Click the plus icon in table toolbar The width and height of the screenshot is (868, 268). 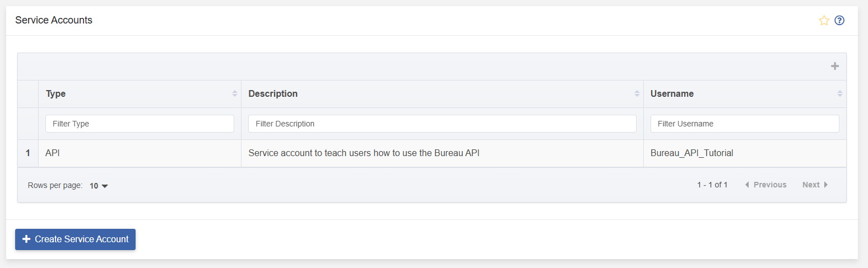pyautogui.click(x=835, y=66)
